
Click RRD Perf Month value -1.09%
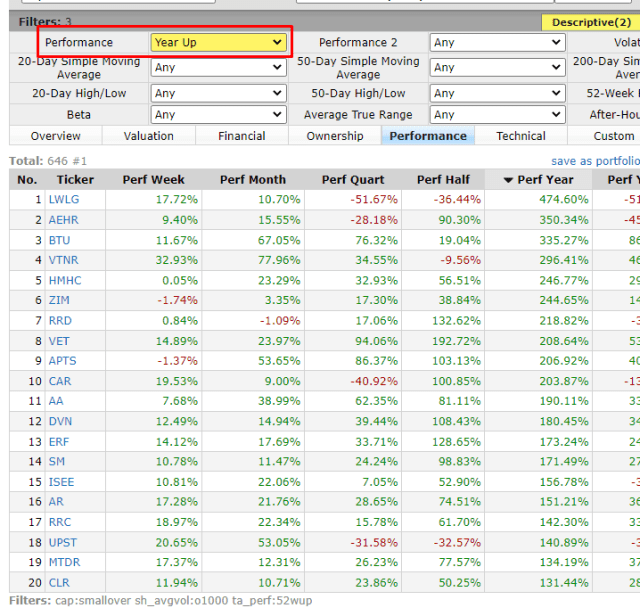click(280, 321)
